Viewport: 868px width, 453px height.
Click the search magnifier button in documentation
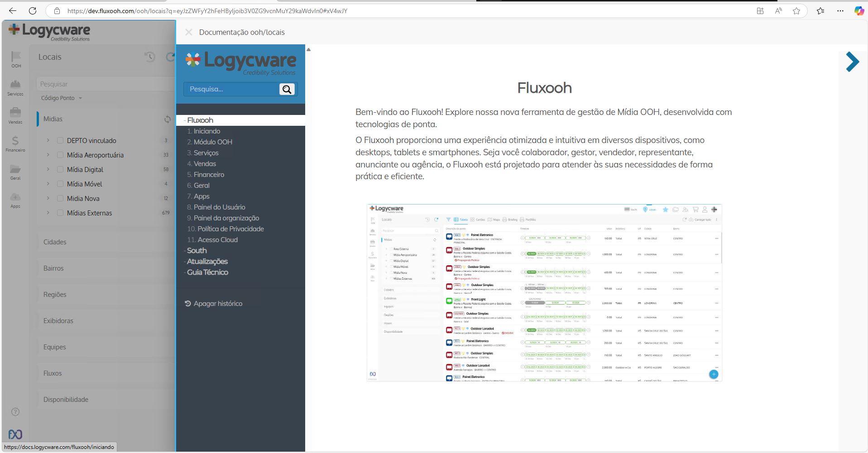[x=287, y=89]
